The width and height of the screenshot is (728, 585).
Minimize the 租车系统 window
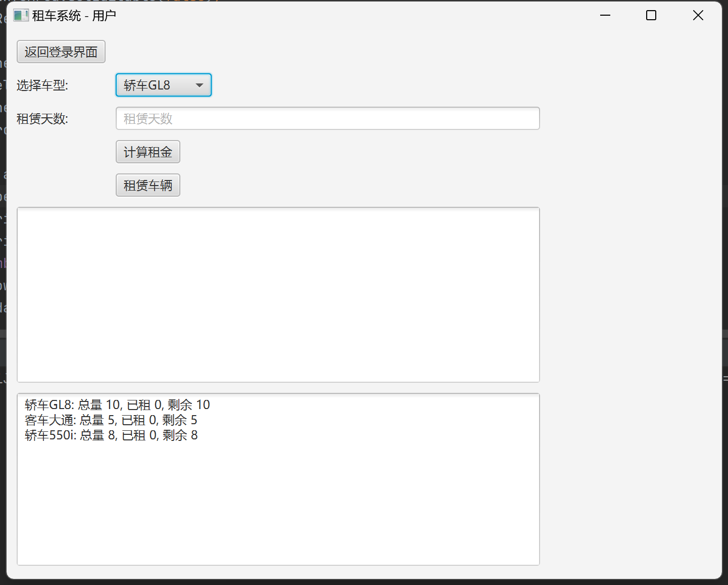605,16
